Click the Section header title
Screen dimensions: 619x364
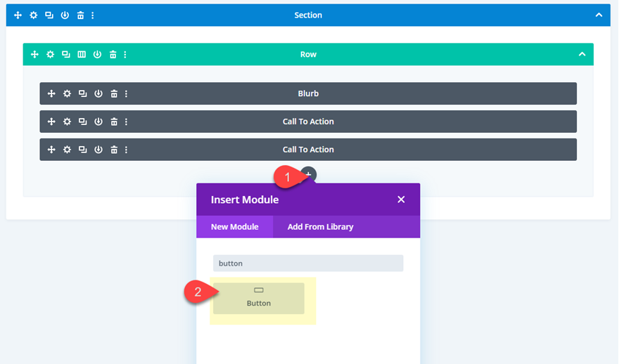308,15
